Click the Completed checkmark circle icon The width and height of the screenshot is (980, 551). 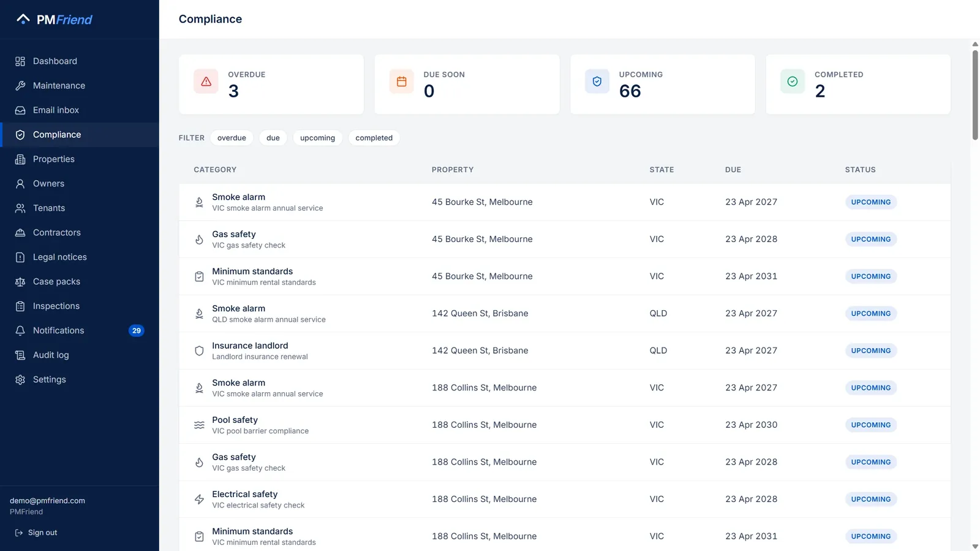click(793, 82)
